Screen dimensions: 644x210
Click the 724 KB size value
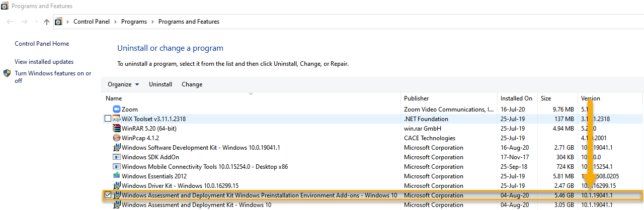point(565,167)
